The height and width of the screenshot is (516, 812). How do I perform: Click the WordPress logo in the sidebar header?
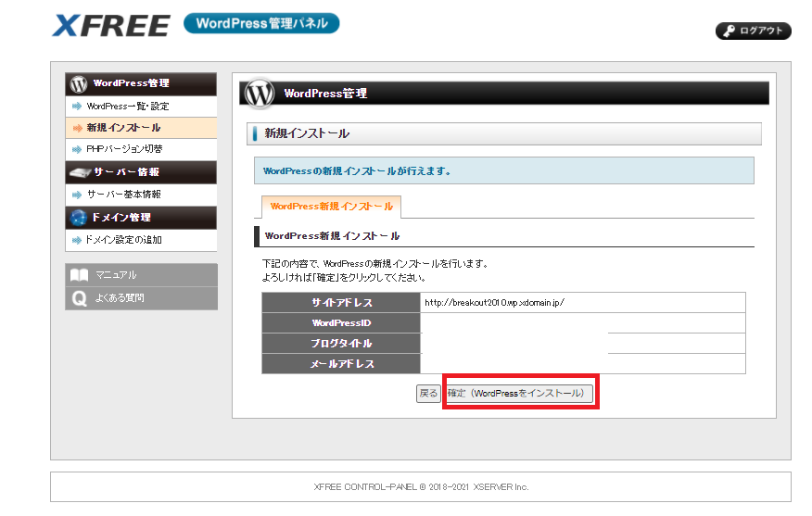pyautogui.click(x=79, y=84)
